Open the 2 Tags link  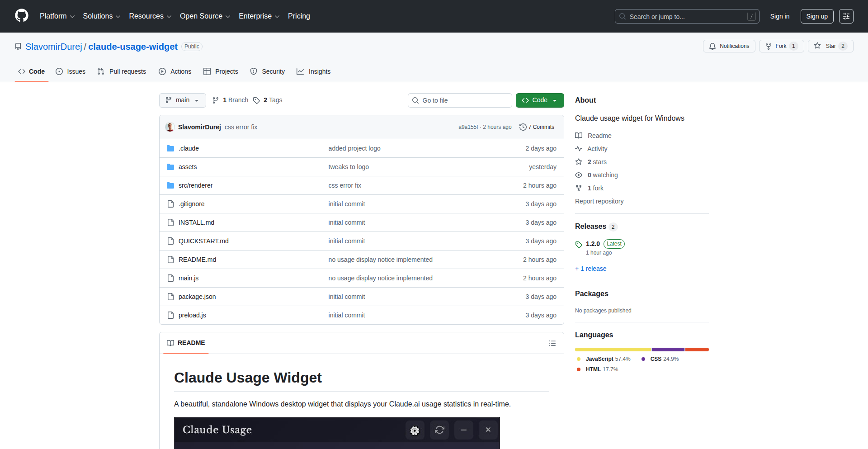coord(268,100)
